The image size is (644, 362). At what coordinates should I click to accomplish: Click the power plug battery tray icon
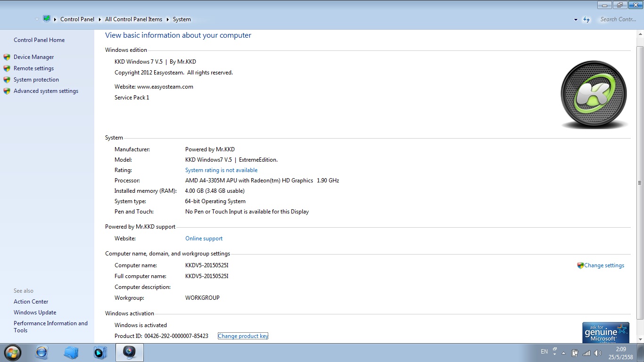575,353
